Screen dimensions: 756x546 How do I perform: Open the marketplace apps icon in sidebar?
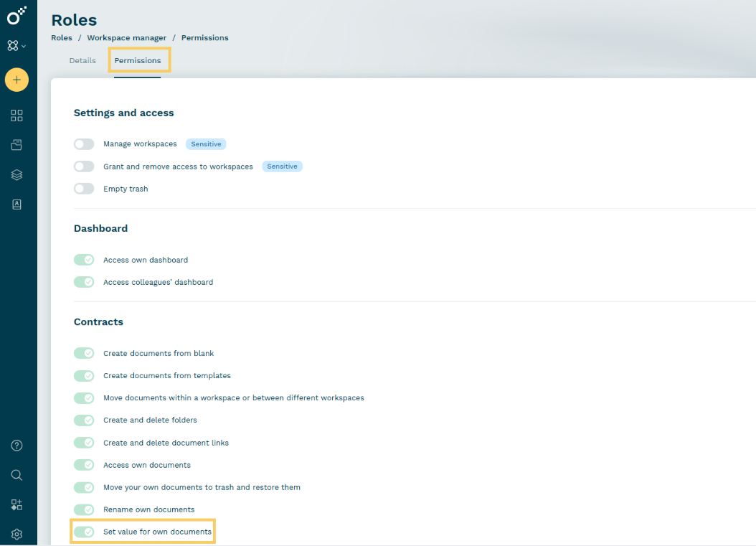pos(17,504)
